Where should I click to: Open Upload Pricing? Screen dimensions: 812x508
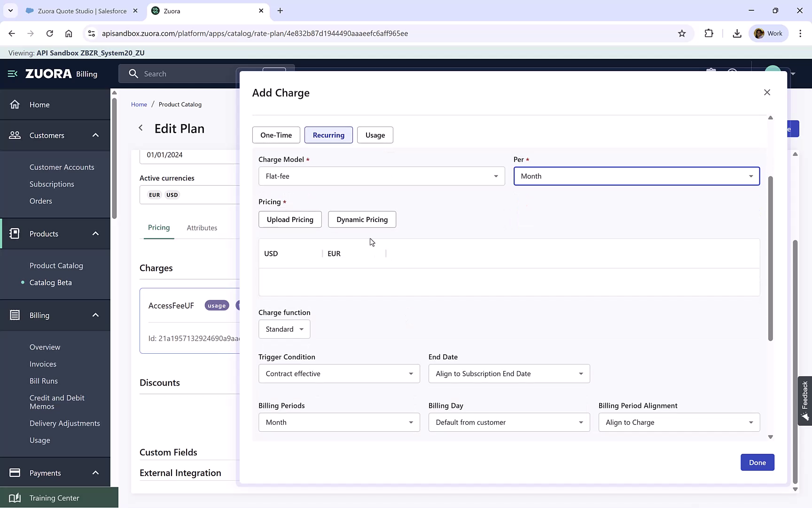click(x=290, y=219)
